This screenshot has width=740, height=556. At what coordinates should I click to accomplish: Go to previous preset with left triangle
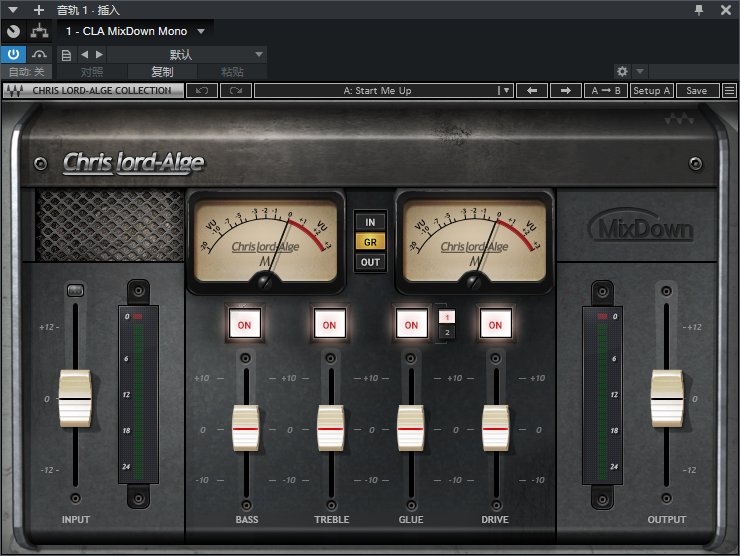tap(84, 55)
